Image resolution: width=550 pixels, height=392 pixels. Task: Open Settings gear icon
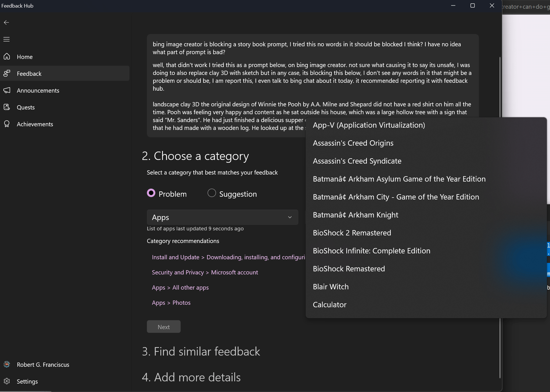pyautogui.click(x=7, y=381)
